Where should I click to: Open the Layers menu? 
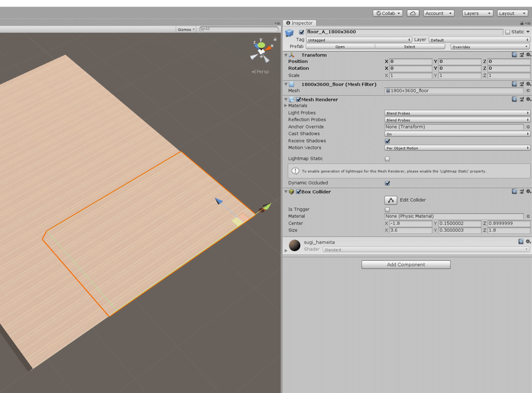477,13
